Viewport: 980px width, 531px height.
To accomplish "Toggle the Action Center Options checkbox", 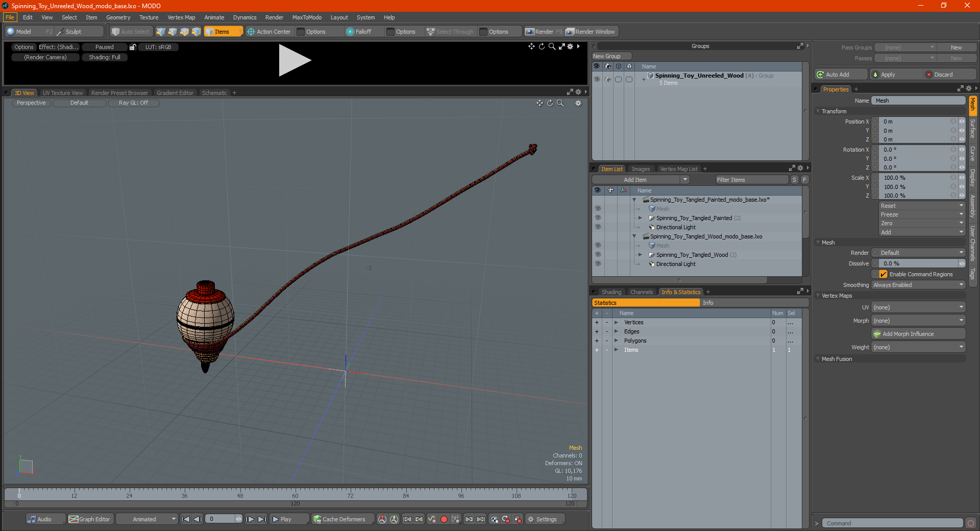I will point(301,32).
